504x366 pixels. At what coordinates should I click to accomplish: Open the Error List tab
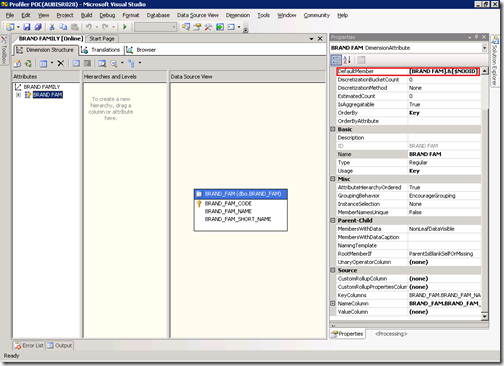(x=29, y=346)
